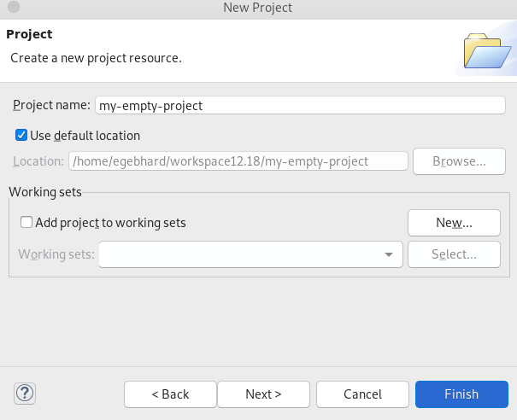
Task: Focus the Project name text field
Action: 300,105
